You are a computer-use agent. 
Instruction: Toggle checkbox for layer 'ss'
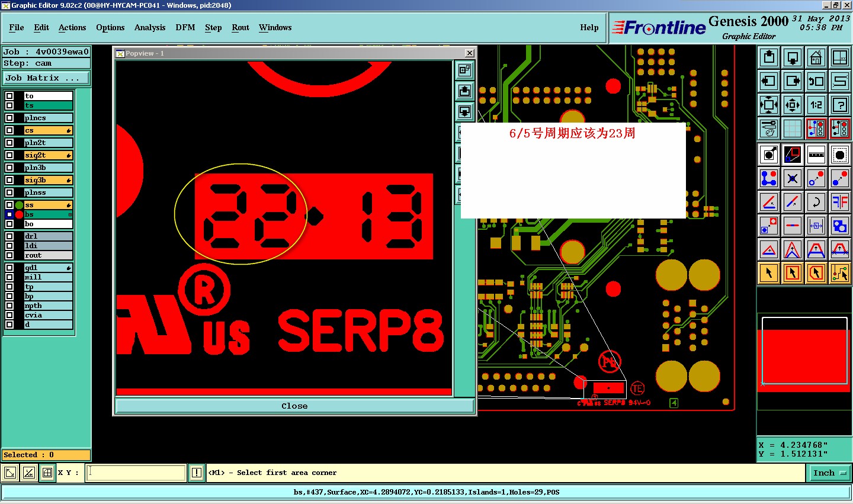tap(9, 205)
